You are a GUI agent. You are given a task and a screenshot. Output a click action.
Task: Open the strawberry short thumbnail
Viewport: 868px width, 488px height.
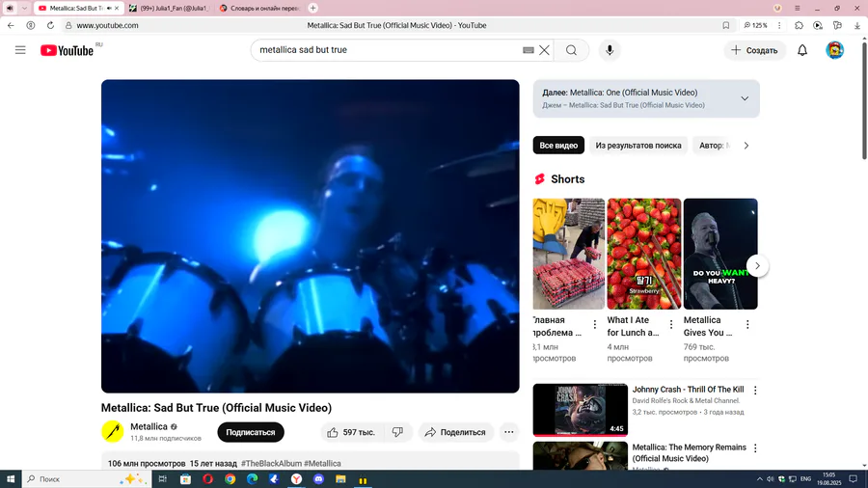(x=644, y=254)
